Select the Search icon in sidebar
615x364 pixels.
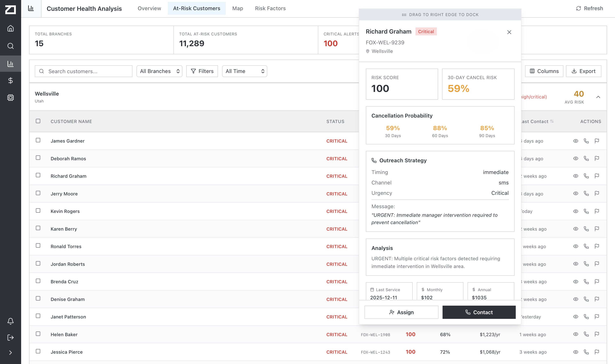pyautogui.click(x=11, y=46)
